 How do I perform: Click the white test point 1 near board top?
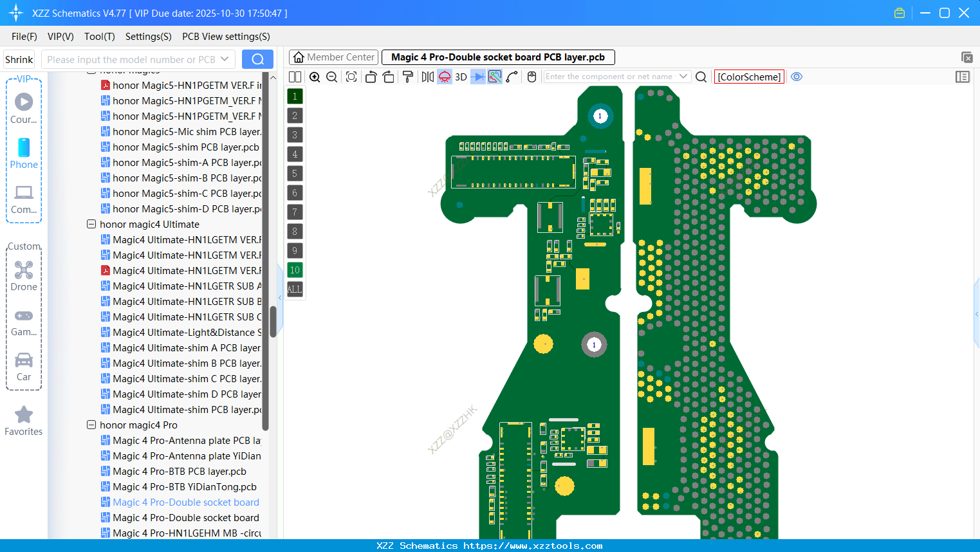(600, 116)
